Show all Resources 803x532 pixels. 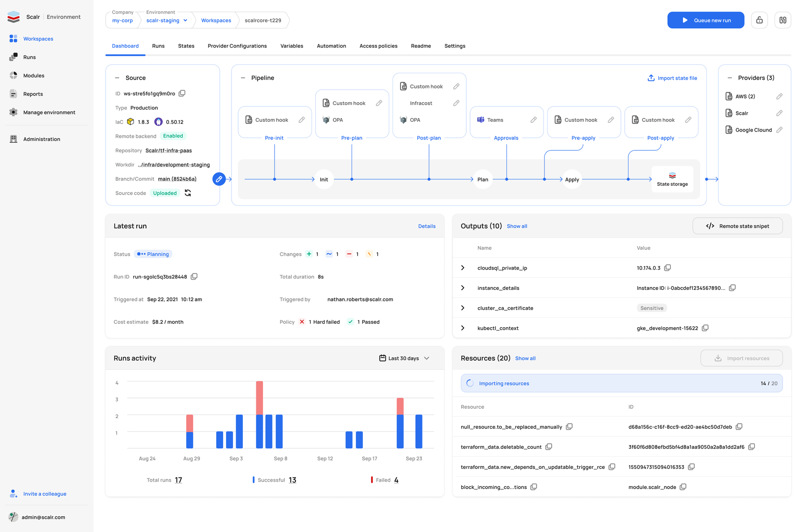coord(525,358)
